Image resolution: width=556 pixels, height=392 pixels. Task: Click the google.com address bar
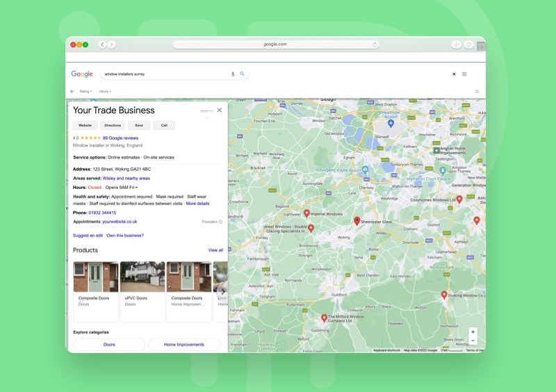[x=275, y=44]
